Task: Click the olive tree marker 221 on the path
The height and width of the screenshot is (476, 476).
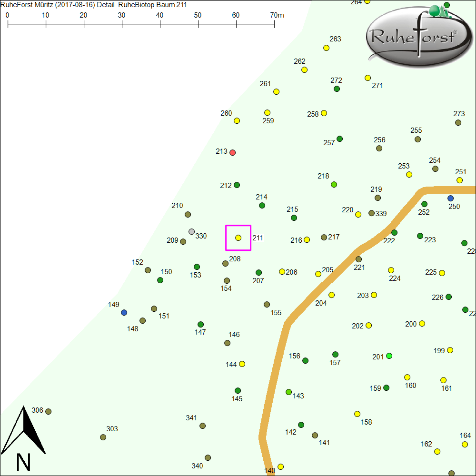Action: pos(358,259)
